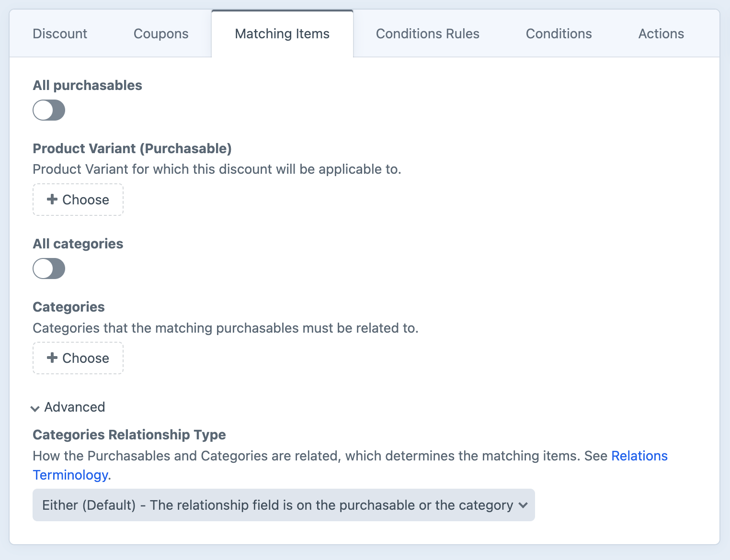This screenshot has width=730, height=560.
Task: Click the All purchasables field label
Action: [87, 85]
